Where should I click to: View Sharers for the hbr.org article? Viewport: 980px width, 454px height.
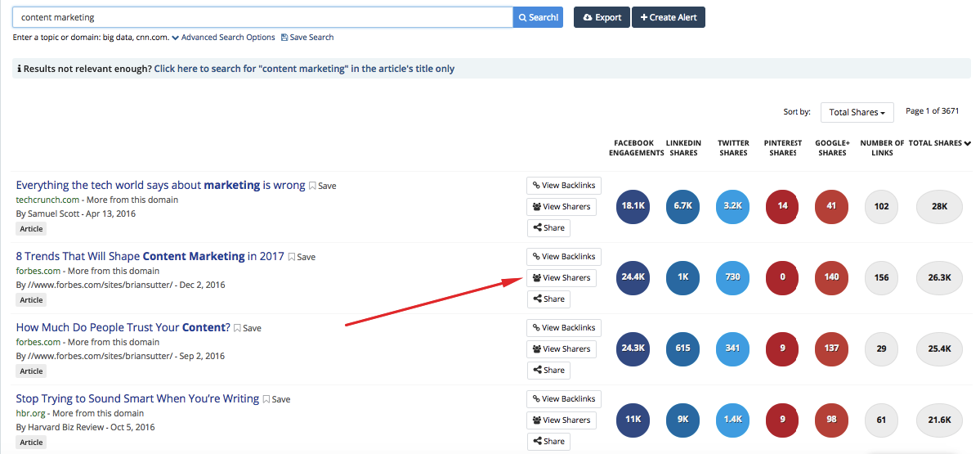coord(561,420)
